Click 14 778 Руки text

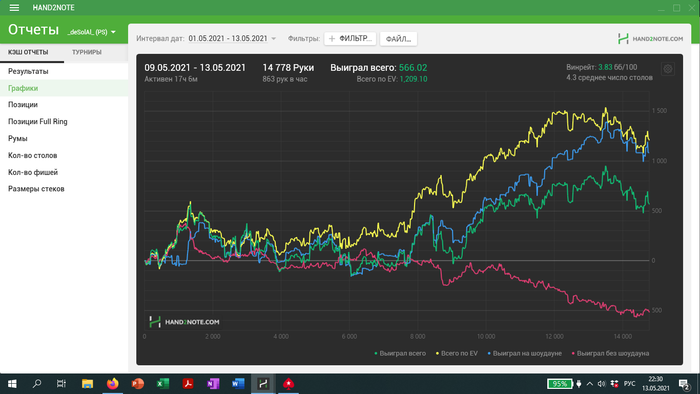[x=288, y=68]
